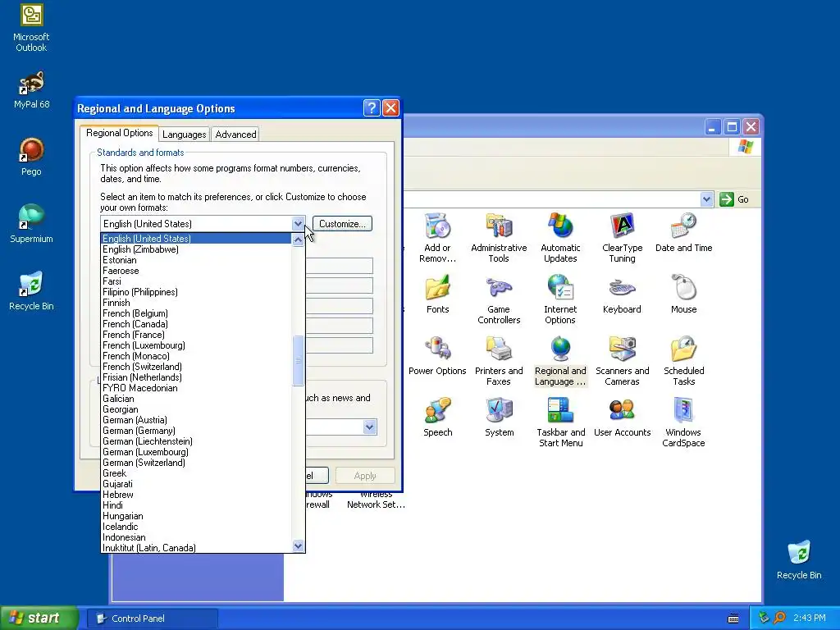This screenshot has height=630, width=840.
Task: Choose Icelandic from the list
Action: (196, 527)
